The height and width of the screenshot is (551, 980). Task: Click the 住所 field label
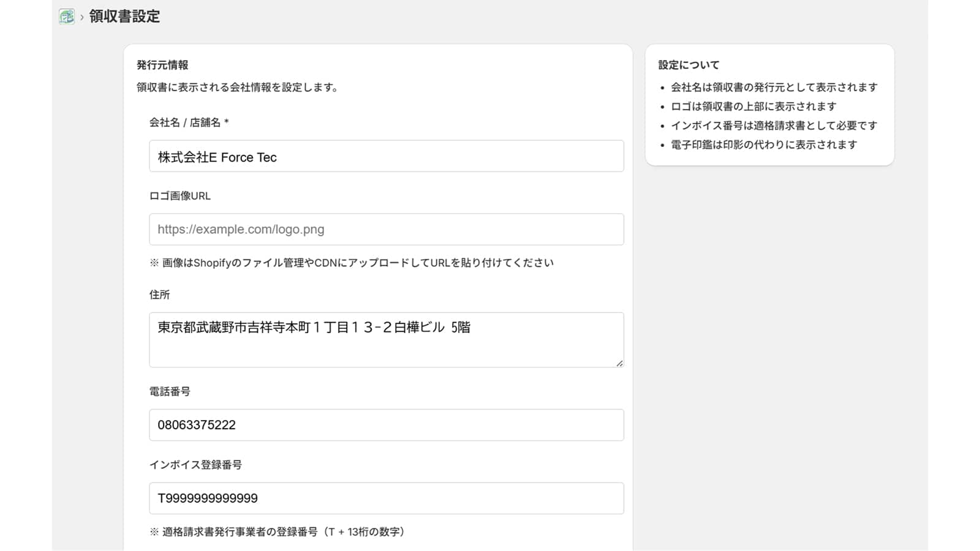tap(159, 294)
